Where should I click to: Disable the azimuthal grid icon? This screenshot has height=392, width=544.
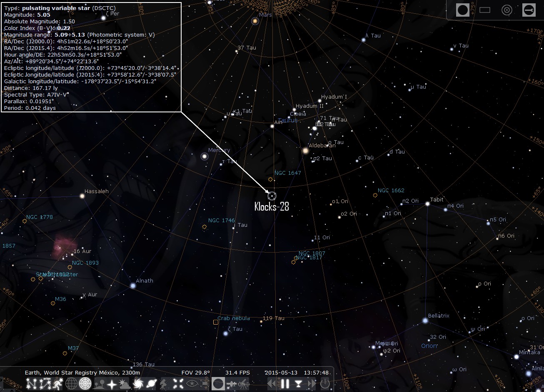tap(85, 384)
